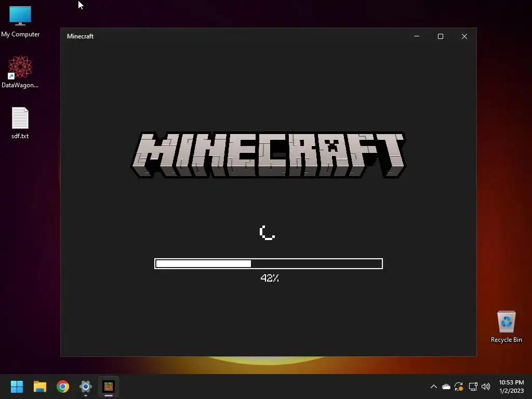Viewport: 532px width, 399px height.
Task: Click the 42% loading text
Action: (x=270, y=278)
